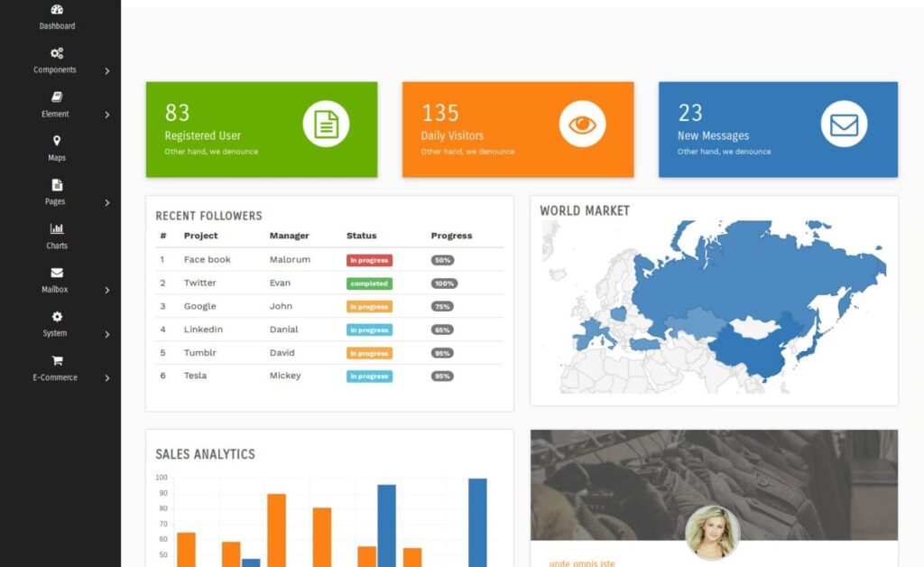Click the Maps location pin icon
This screenshot has width=924, height=567.
(57, 141)
